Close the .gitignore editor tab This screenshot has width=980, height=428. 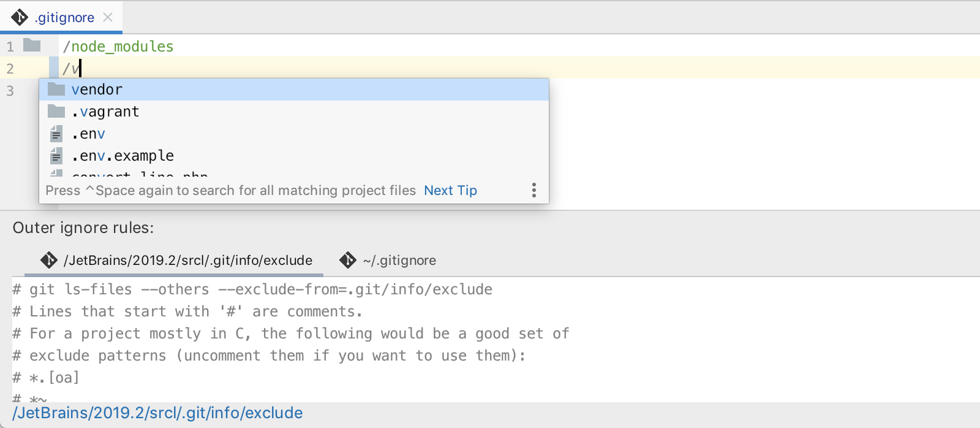(108, 17)
